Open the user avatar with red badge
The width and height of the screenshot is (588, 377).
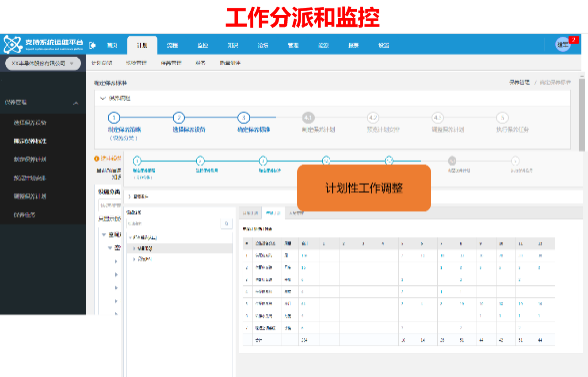click(x=563, y=45)
